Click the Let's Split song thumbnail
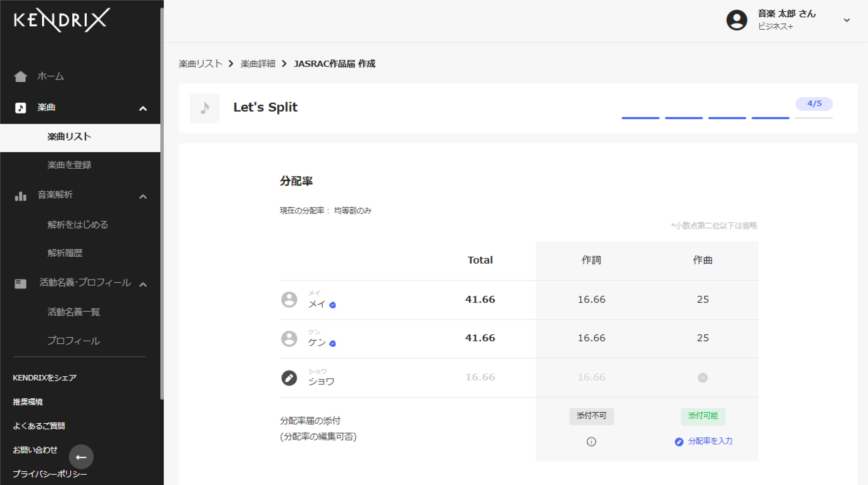 [x=205, y=108]
